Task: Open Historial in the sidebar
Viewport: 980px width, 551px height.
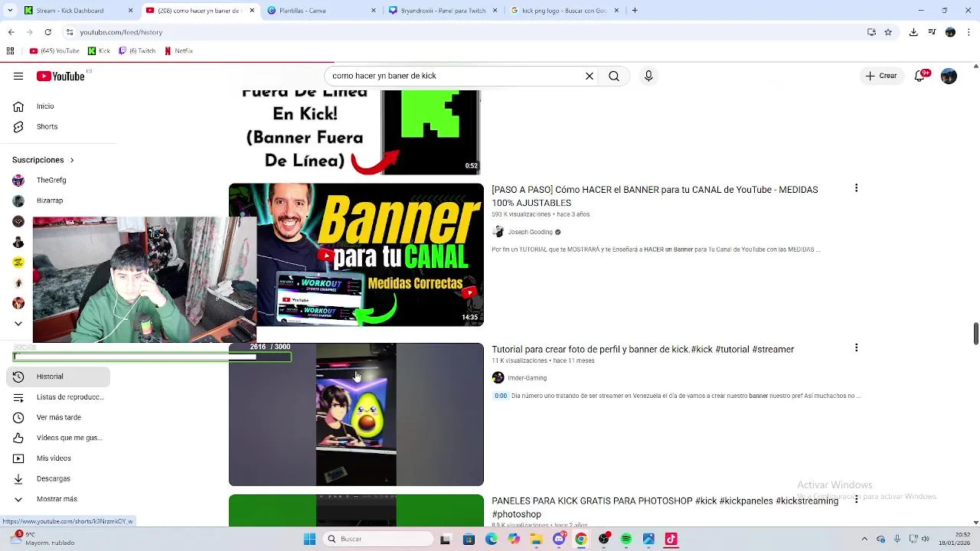Action: (x=58, y=377)
